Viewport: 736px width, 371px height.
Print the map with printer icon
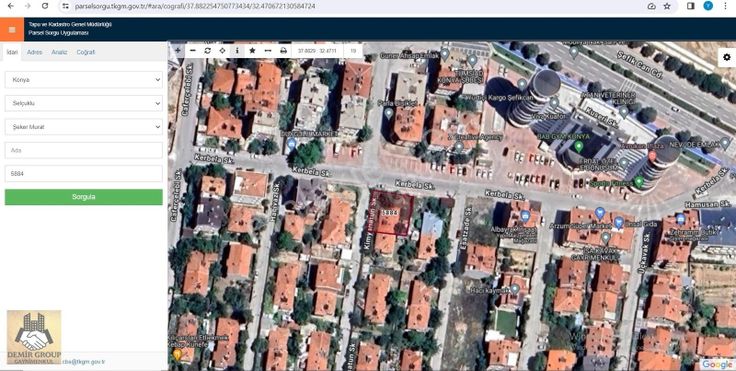(284, 51)
